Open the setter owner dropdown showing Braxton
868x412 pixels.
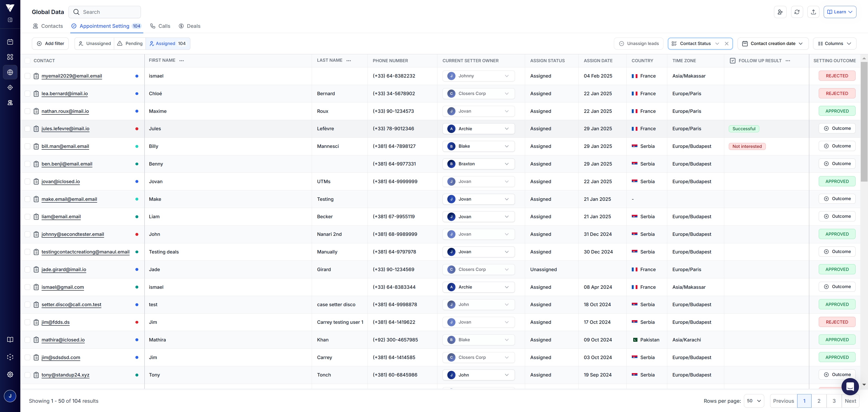(x=478, y=164)
